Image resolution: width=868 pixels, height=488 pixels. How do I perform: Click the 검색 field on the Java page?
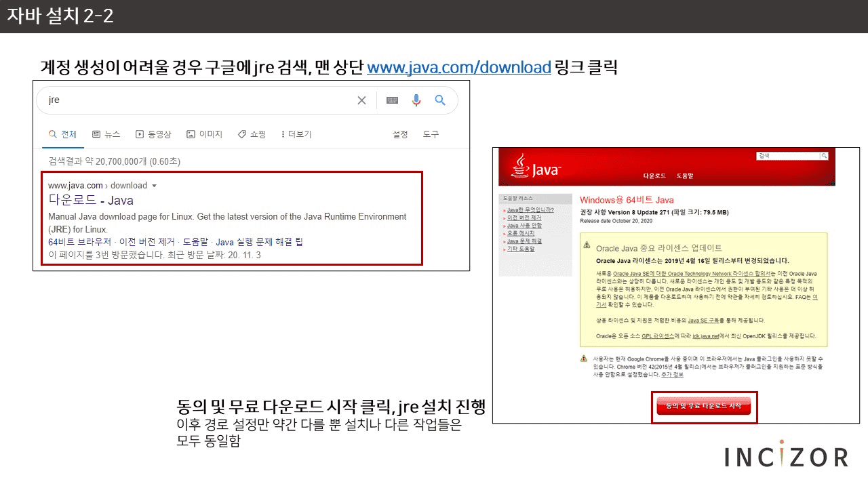pos(788,156)
